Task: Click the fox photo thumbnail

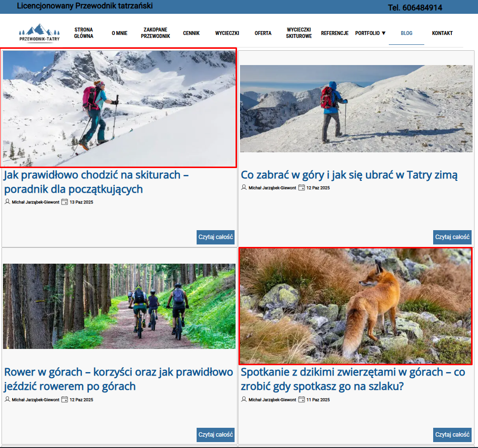Action: point(355,306)
